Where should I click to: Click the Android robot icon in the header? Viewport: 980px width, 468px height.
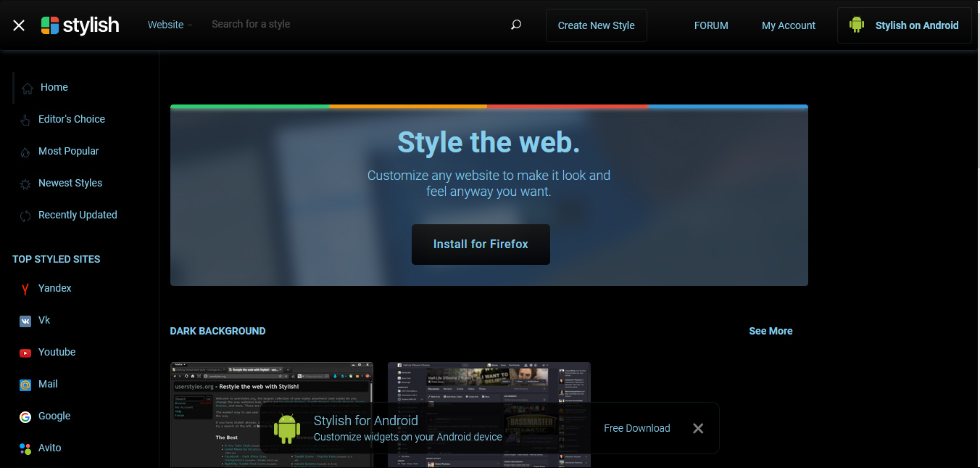coord(857,25)
